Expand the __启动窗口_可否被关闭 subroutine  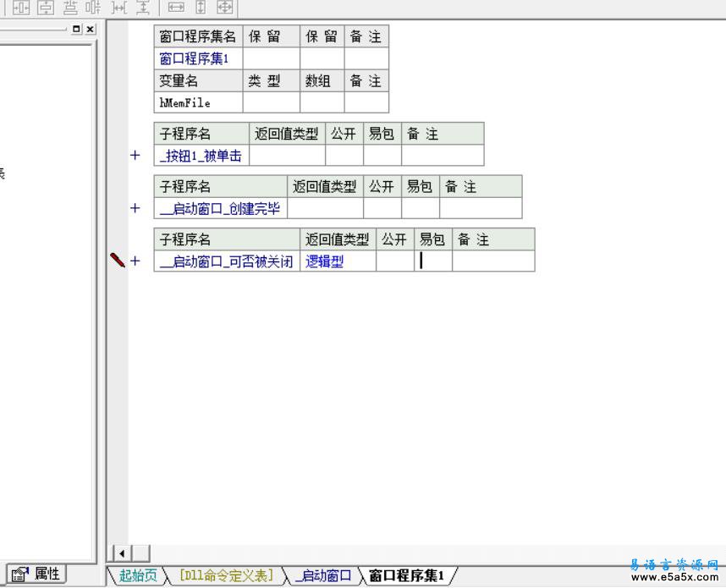[x=135, y=261]
